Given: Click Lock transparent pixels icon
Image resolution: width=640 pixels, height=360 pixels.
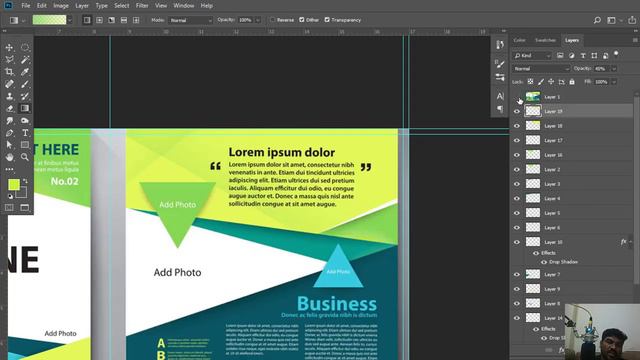Looking at the screenshot, I should [530, 82].
